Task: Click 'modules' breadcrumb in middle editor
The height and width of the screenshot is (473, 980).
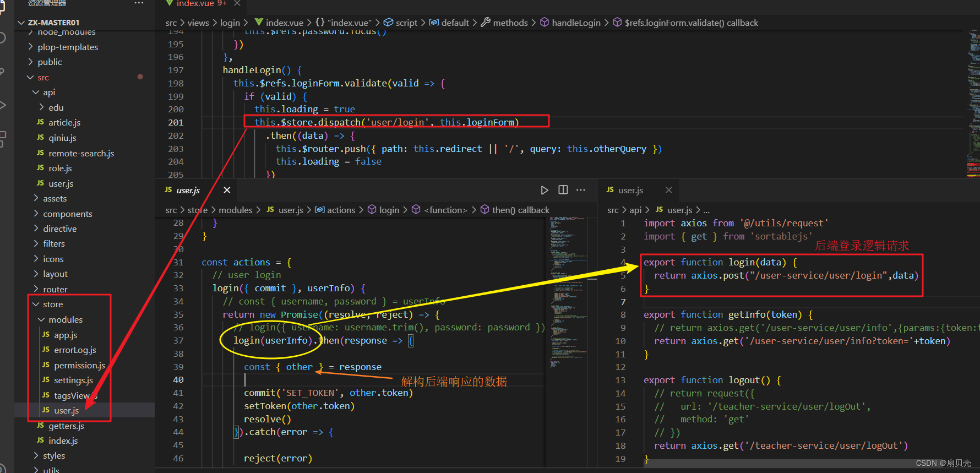Action: (x=236, y=210)
